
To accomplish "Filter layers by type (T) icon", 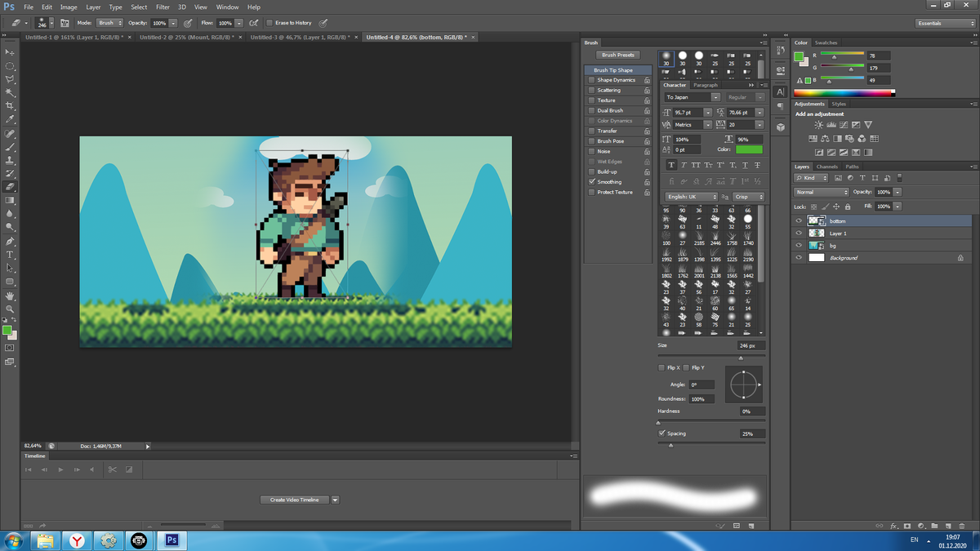I will click(x=862, y=178).
